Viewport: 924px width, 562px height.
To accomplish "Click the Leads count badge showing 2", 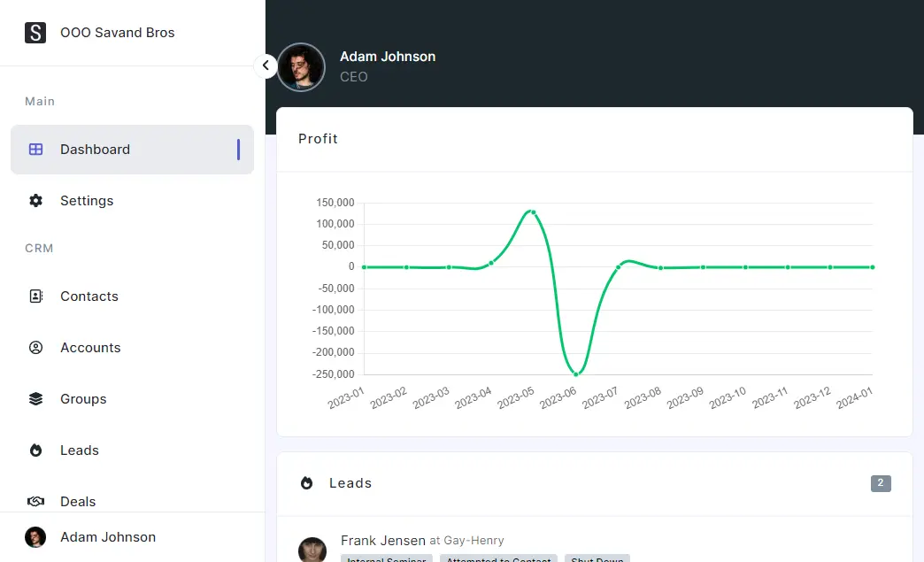I will pos(881,483).
